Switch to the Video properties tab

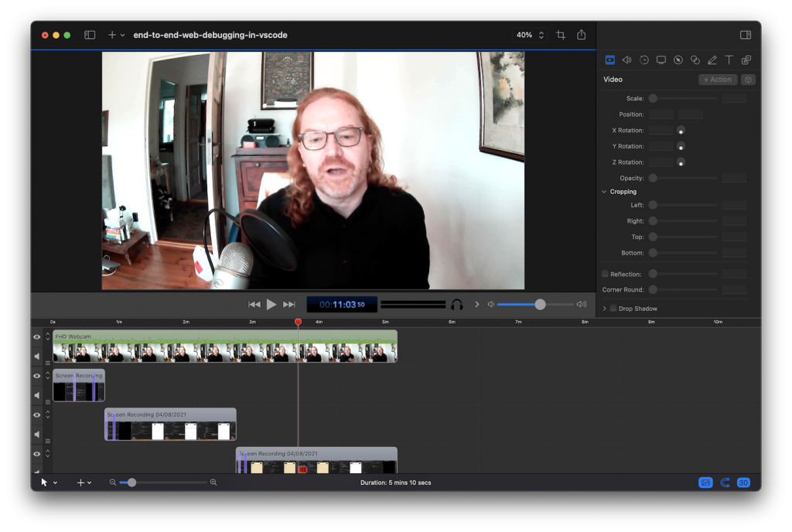click(610, 60)
